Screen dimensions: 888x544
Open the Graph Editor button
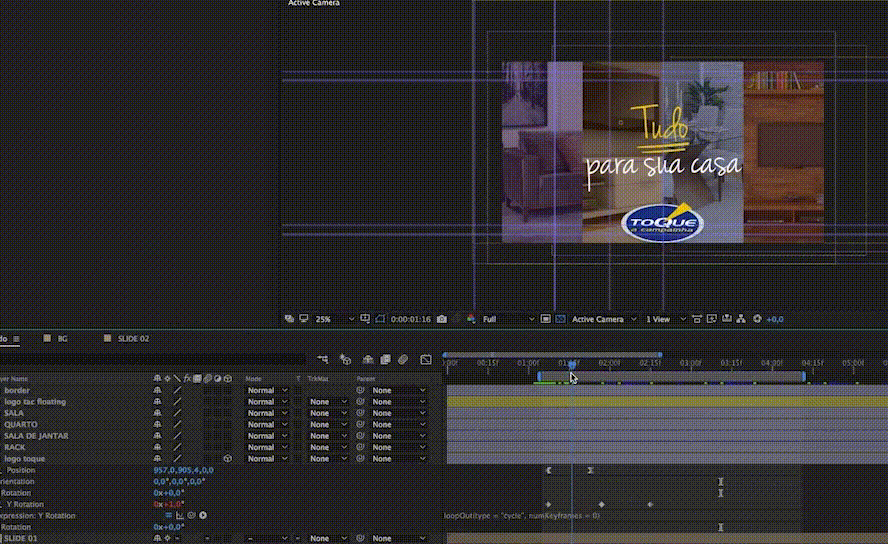pyautogui.click(x=426, y=359)
